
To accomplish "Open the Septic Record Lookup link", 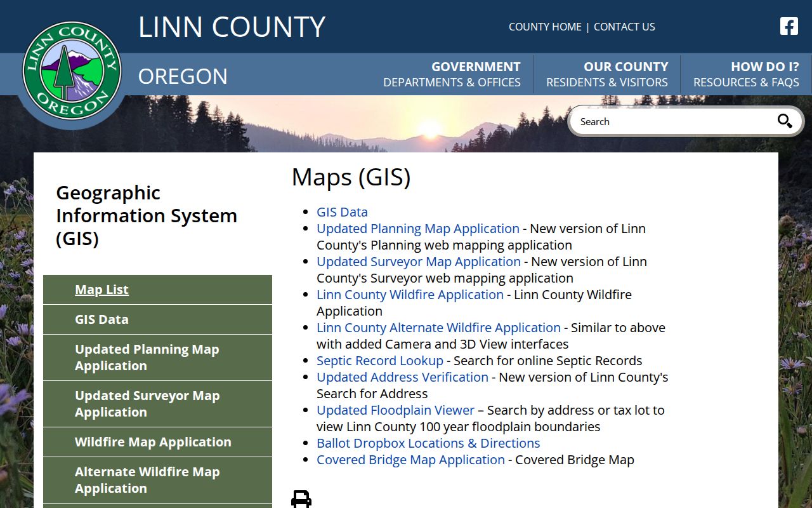I will [x=380, y=361].
